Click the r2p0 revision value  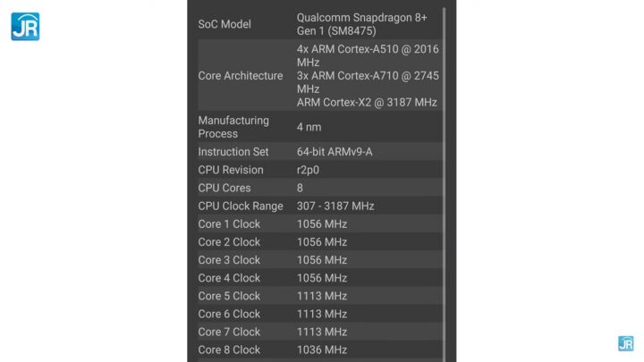pos(310,170)
